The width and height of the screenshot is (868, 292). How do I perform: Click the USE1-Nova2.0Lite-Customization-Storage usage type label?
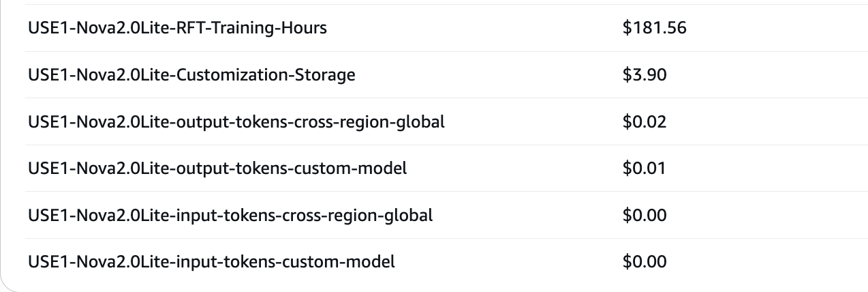coord(191,74)
